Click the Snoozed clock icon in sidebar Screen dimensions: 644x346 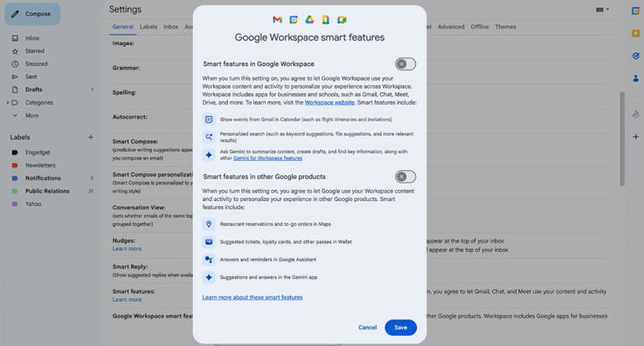(15, 64)
